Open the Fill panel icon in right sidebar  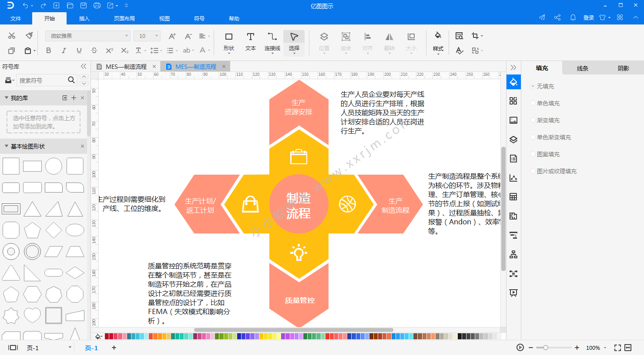(x=513, y=82)
